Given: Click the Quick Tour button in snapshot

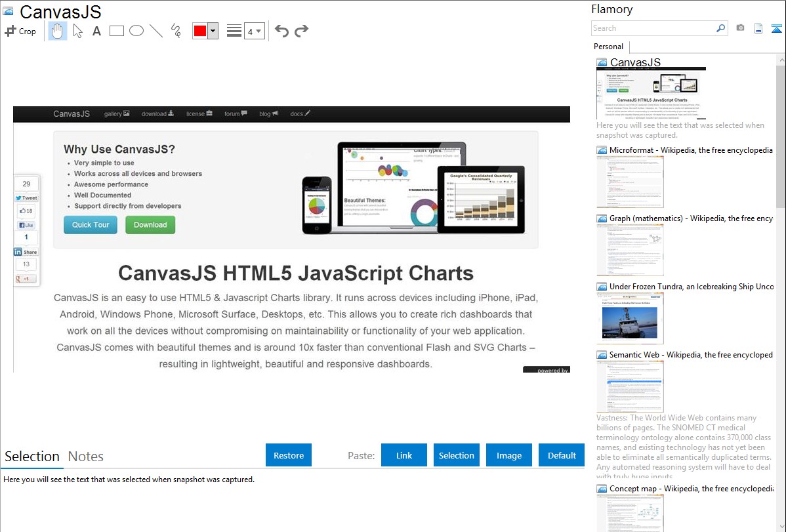Looking at the screenshot, I should 91,224.
